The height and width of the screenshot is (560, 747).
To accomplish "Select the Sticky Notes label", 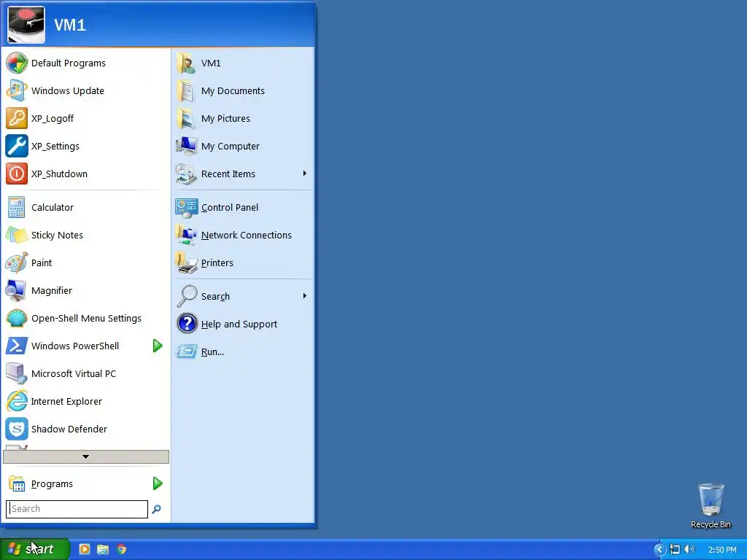I will (57, 235).
